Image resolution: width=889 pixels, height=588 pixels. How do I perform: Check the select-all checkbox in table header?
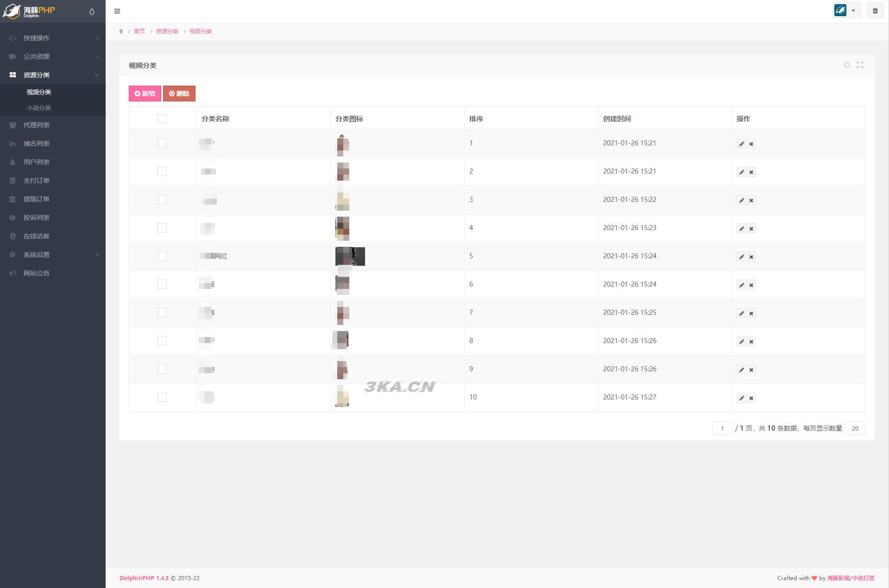(x=162, y=119)
